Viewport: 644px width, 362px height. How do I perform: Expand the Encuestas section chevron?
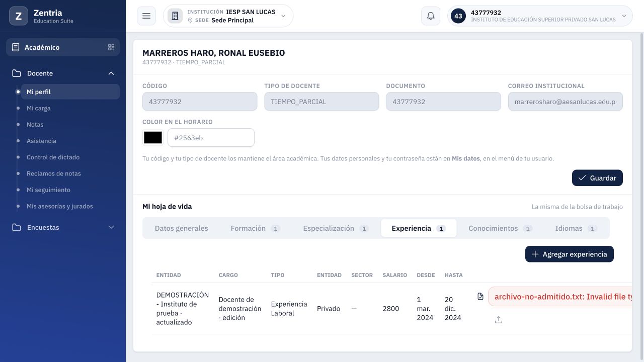pyautogui.click(x=111, y=227)
